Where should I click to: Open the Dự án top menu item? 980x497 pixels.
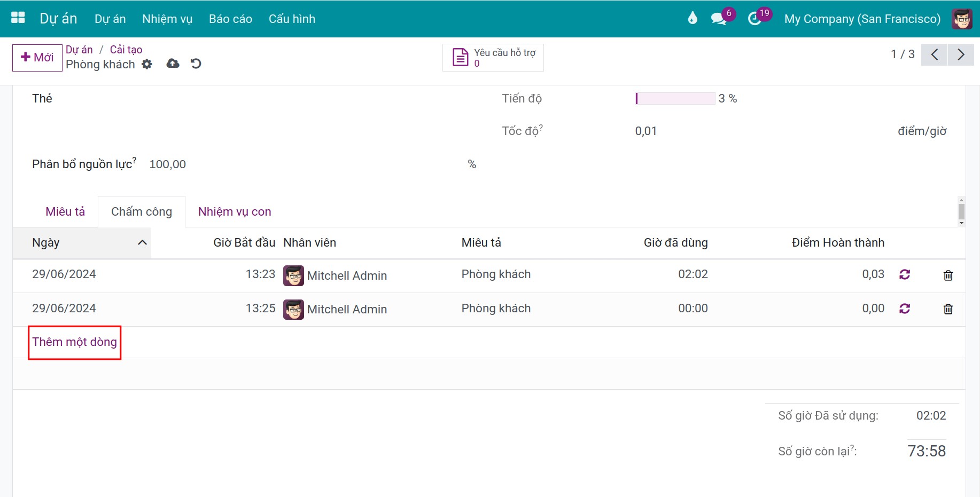pos(110,19)
